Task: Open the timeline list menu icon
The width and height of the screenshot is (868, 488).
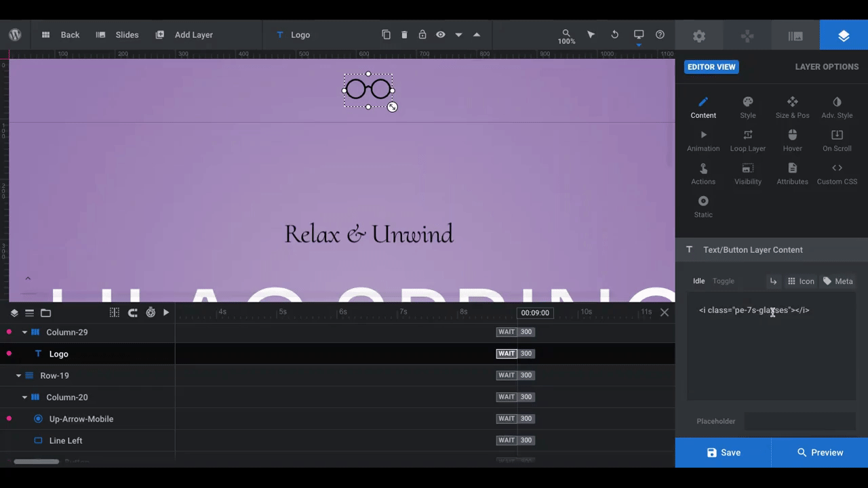Action: coord(29,312)
